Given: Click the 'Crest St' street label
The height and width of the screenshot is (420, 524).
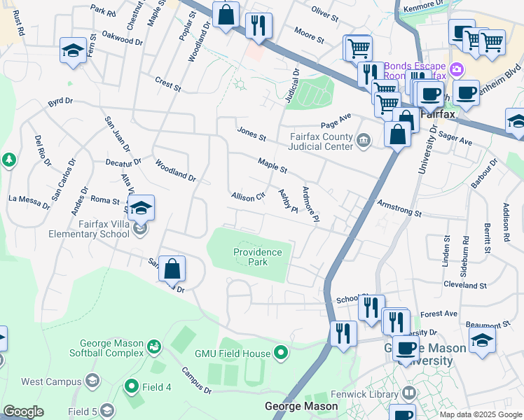Looking at the screenshot, I should pyautogui.click(x=167, y=84).
